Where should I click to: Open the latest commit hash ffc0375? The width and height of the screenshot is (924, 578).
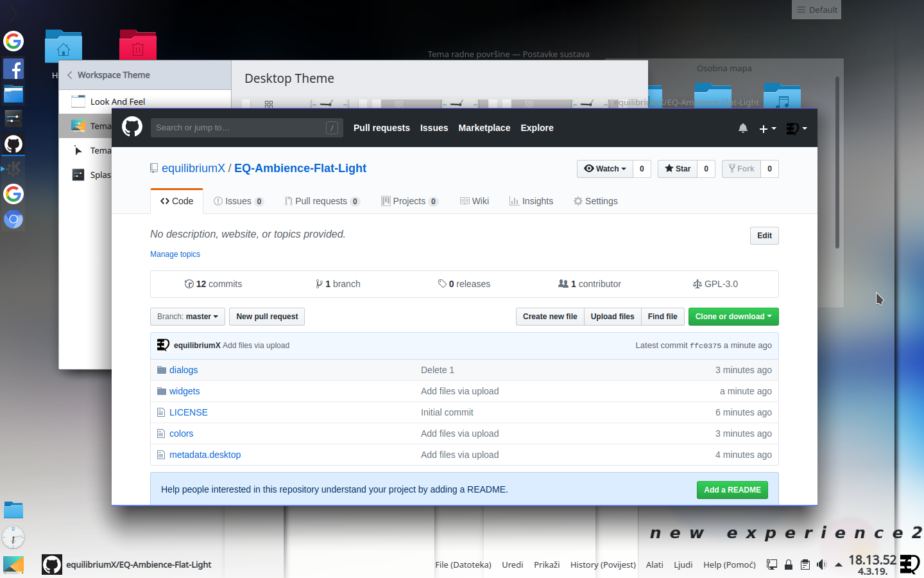[x=705, y=346]
